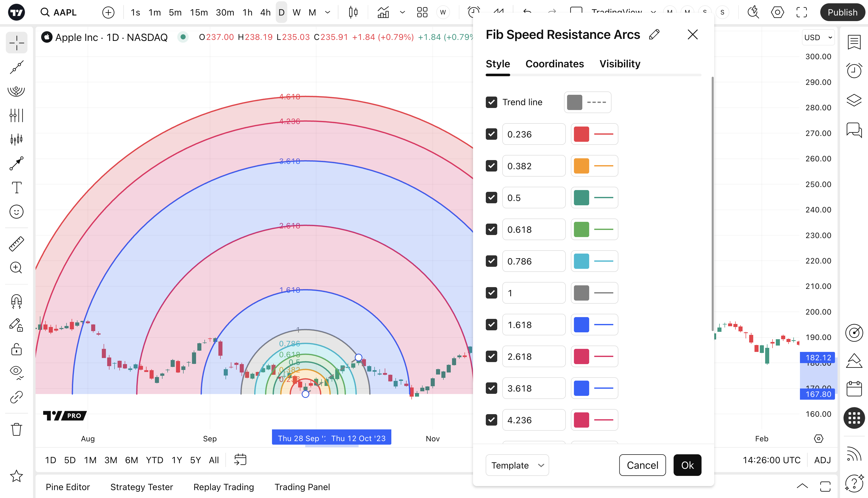Screen dimensions: 868x498
Task: Uncheck the Trend line checkbox
Action: (x=491, y=102)
